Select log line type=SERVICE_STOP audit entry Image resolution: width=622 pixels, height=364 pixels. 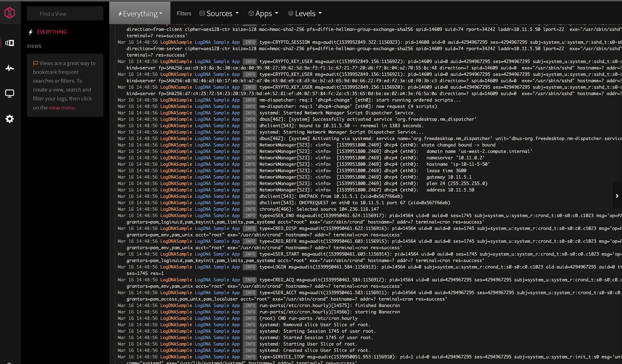[x=369, y=360]
